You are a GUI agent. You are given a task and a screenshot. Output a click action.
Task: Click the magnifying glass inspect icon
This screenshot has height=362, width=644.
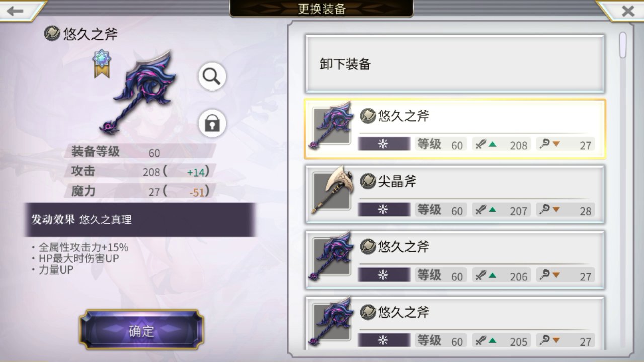pos(212,77)
